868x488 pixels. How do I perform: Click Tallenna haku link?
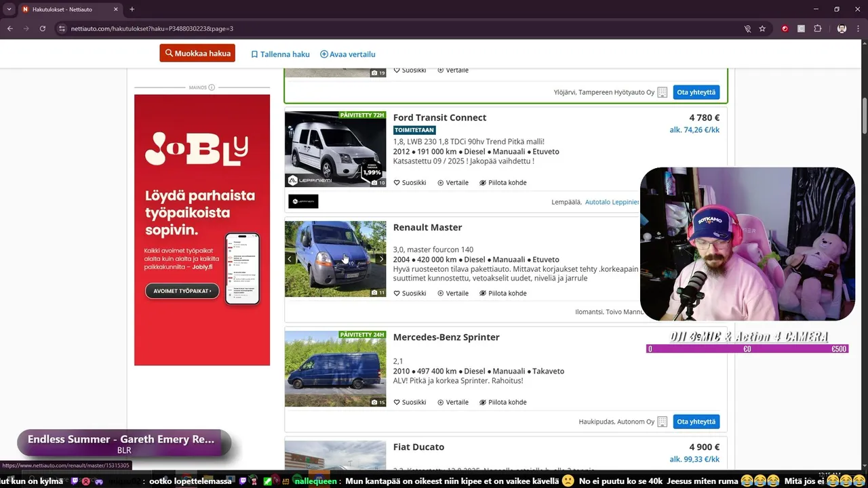tap(280, 54)
